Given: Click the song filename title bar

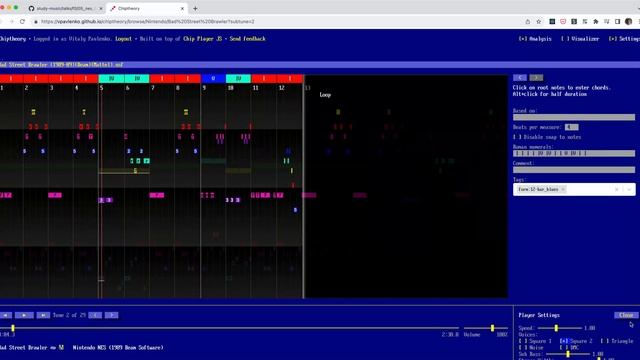Looking at the screenshot, I should point(320,64).
